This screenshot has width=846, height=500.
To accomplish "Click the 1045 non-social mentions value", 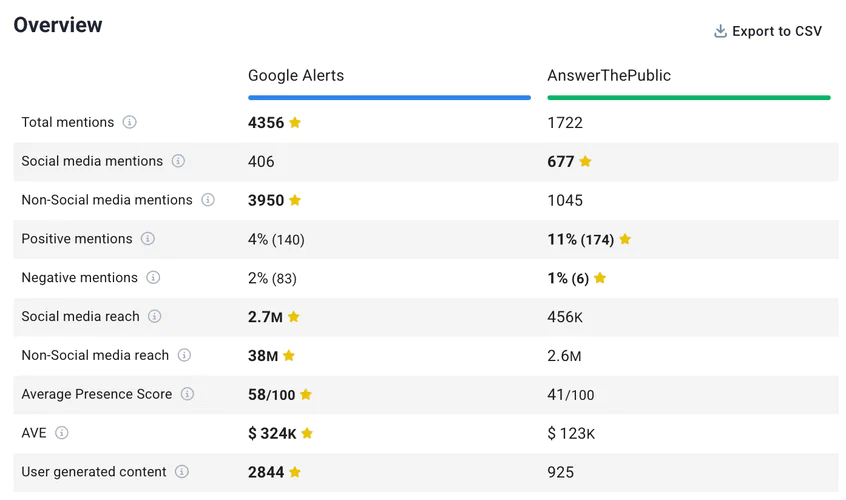I will coord(565,200).
